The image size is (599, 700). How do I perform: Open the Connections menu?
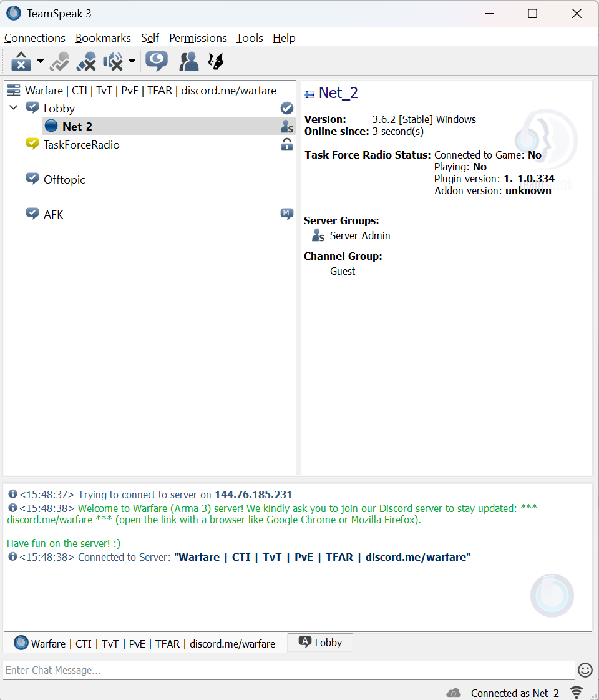(35, 38)
